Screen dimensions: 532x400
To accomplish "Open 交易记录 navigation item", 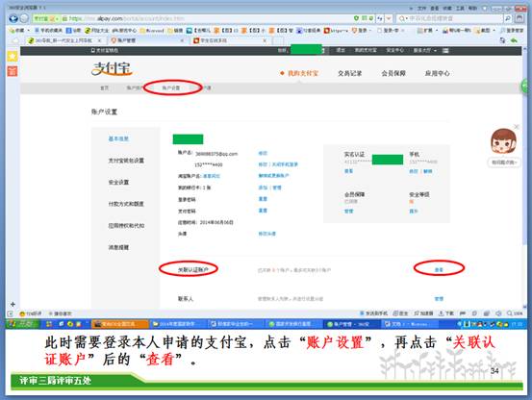I will tap(350, 73).
